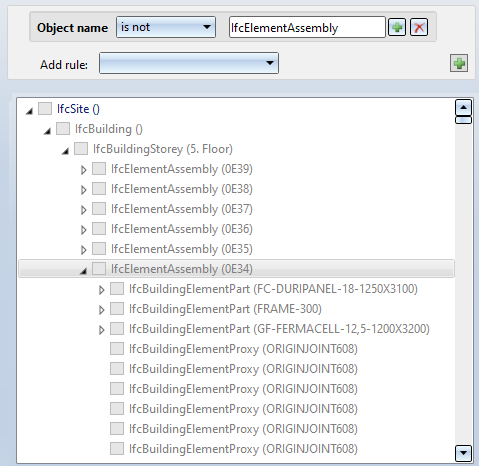Click green plus icon on Add rule row
The image size is (479, 466).
click(x=459, y=63)
